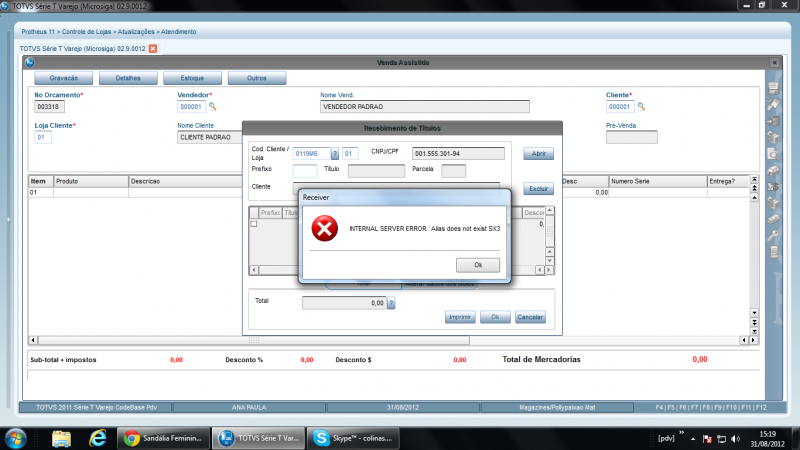Open the Outros menu

pyautogui.click(x=257, y=78)
